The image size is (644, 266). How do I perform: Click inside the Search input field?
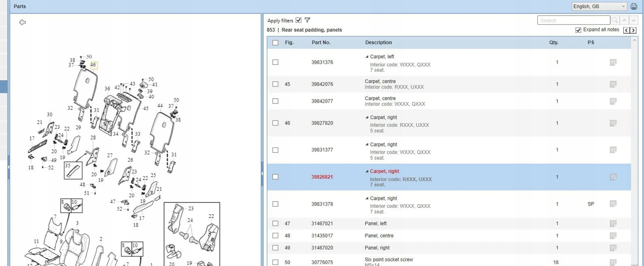click(x=573, y=20)
